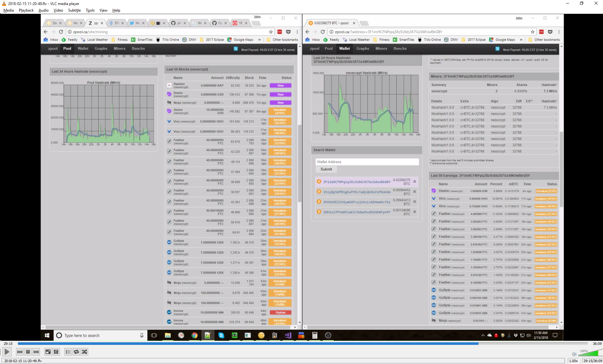The image size is (603, 364).
Task: Open the Subtitle menu
Action: [x=74, y=10]
